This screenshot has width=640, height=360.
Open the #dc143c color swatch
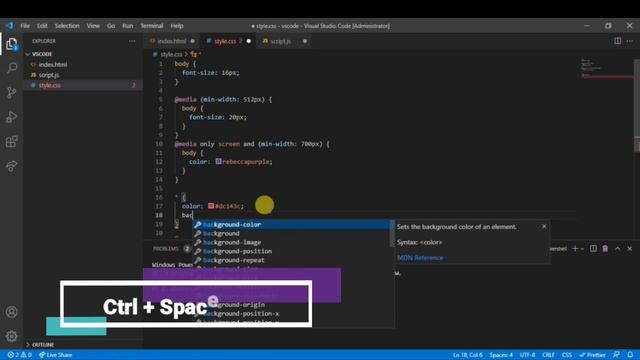click(x=211, y=206)
